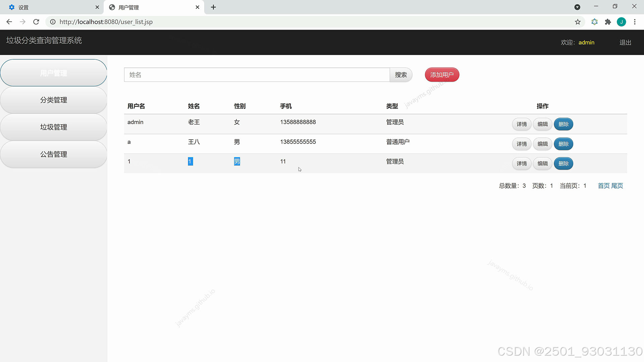Click the address bar URL
The width and height of the screenshot is (644, 362).
[x=106, y=22]
